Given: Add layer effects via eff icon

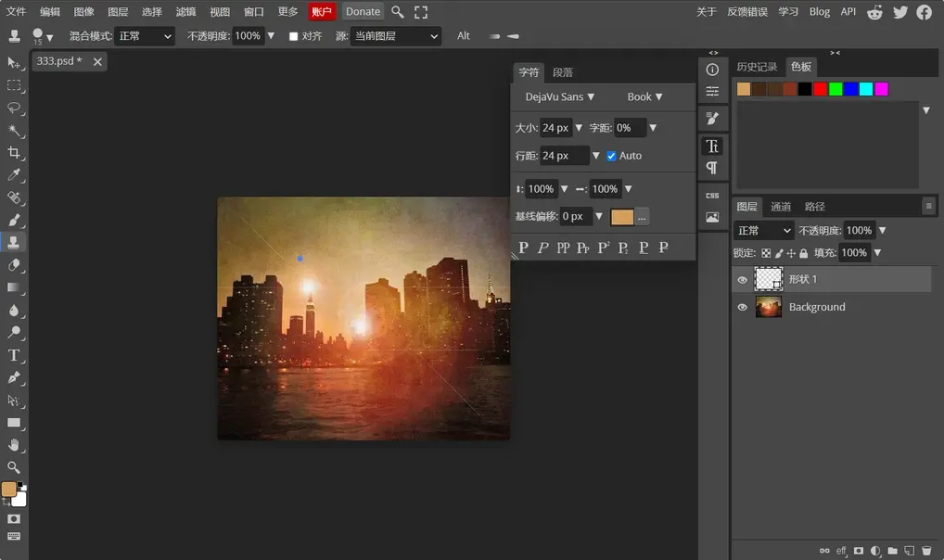Looking at the screenshot, I should point(841,551).
